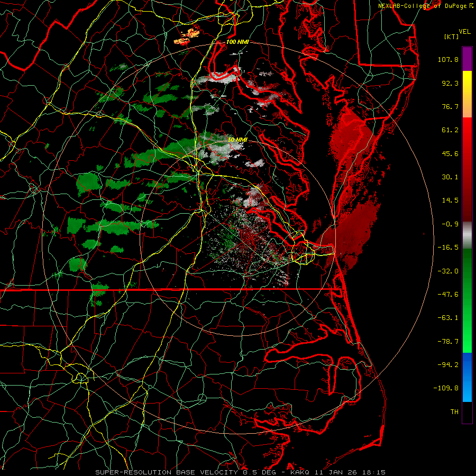Click the SUPER-RESOLUTION BASE VELOCITY caption
Image resolution: width=476 pixels, height=476 pixels.
tap(167, 472)
